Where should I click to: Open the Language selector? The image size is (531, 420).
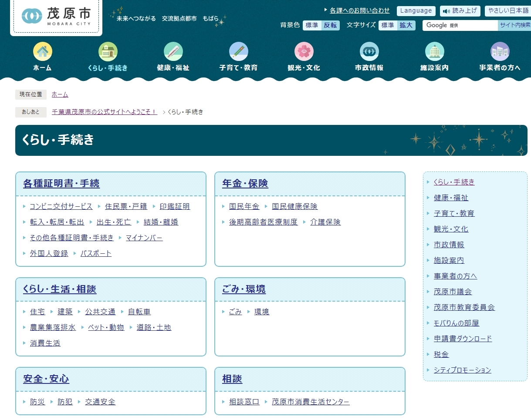pos(416,11)
